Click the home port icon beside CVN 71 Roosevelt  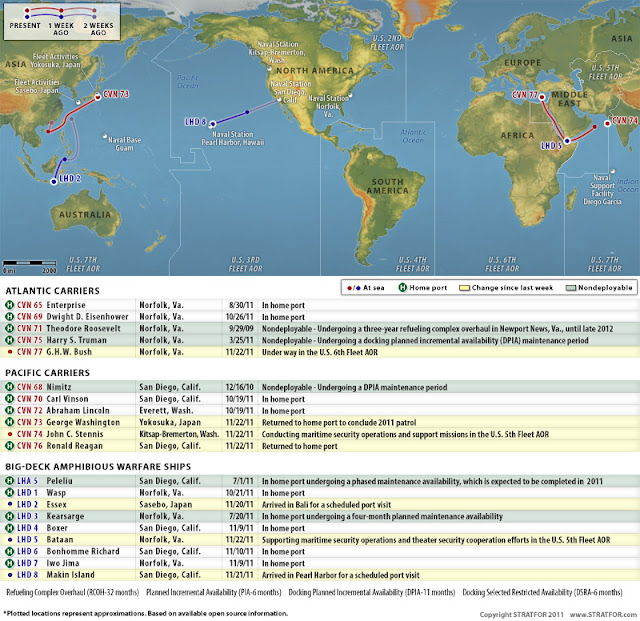tap(9, 328)
